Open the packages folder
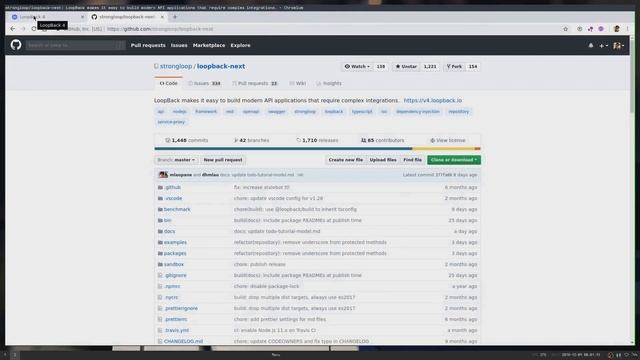The width and height of the screenshot is (640, 360). pyautogui.click(x=175, y=253)
